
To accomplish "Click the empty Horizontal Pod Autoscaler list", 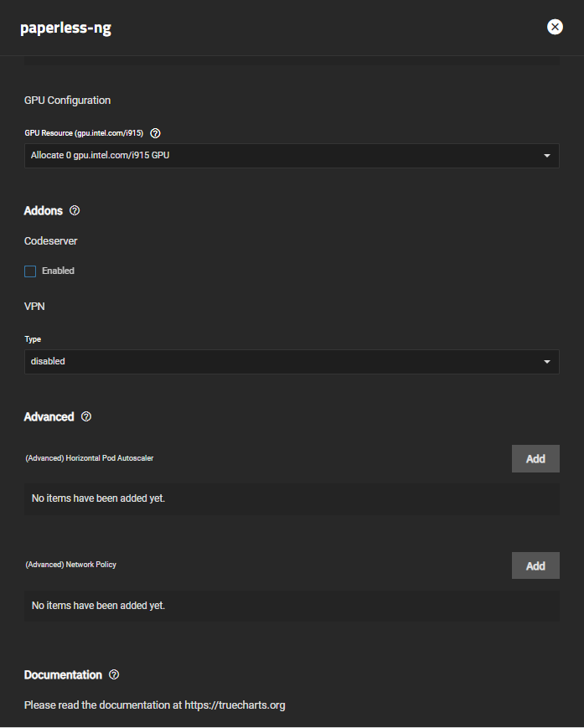I will 292,498.
